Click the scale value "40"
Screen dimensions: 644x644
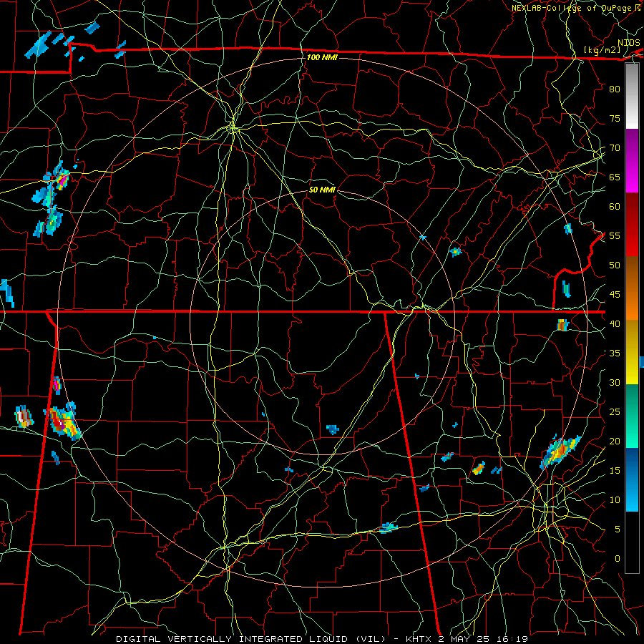(x=615, y=323)
